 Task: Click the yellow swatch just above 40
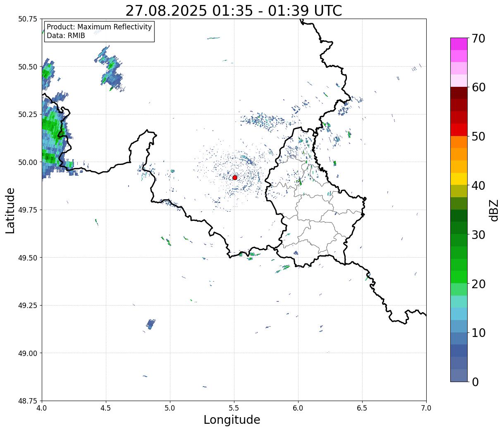[459, 179]
